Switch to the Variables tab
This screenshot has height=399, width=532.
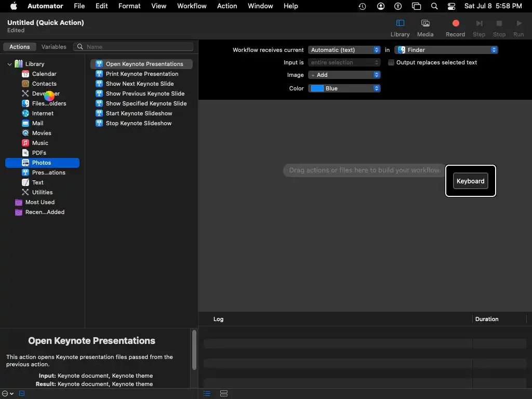[54, 47]
